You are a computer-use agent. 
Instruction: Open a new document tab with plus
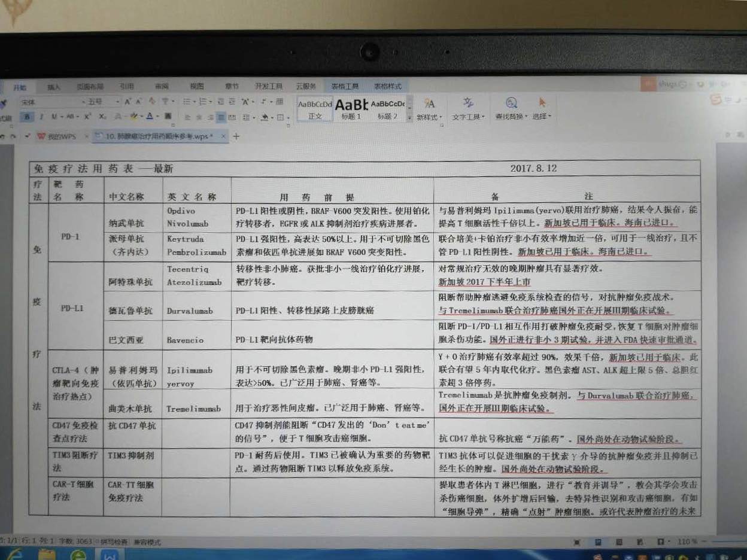click(236, 136)
